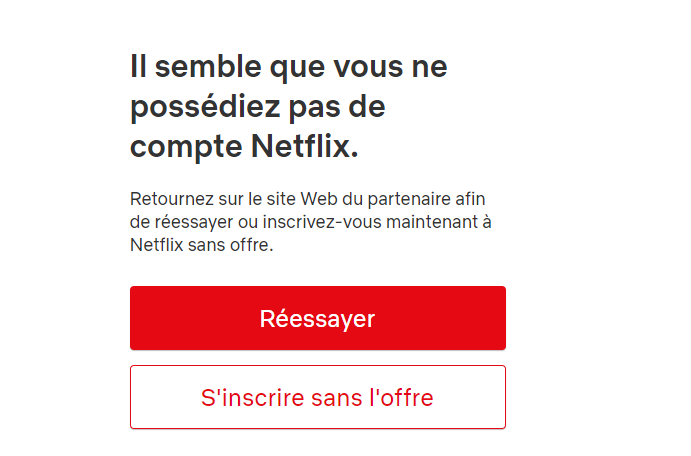Click the heading line "Il semble que vous ne"
The height and width of the screenshot is (456, 691).
pyautogui.click(x=288, y=68)
